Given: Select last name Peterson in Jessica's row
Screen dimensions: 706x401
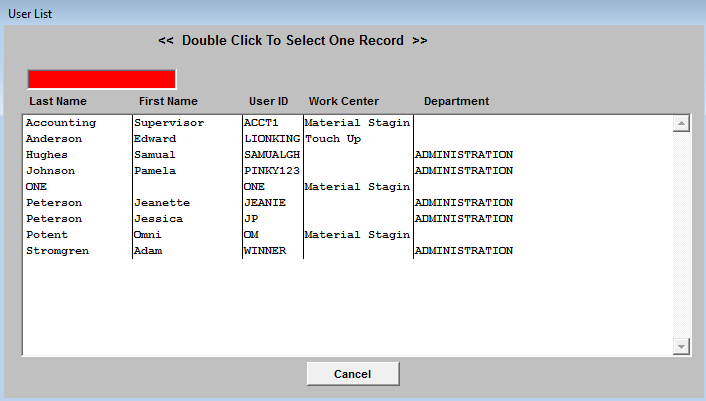Looking at the screenshot, I should click(x=54, y=219).
